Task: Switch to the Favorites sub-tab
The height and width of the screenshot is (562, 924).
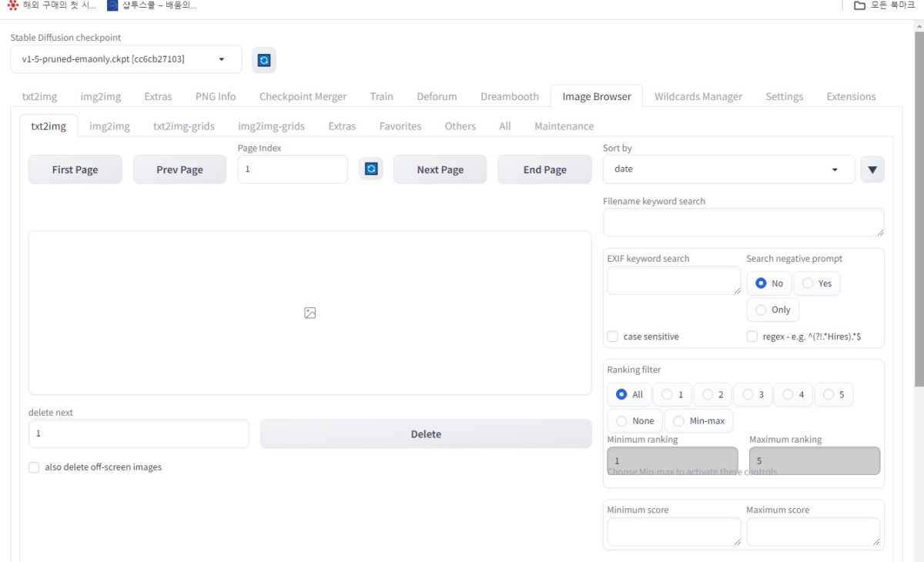Action: tap(400, 126)
